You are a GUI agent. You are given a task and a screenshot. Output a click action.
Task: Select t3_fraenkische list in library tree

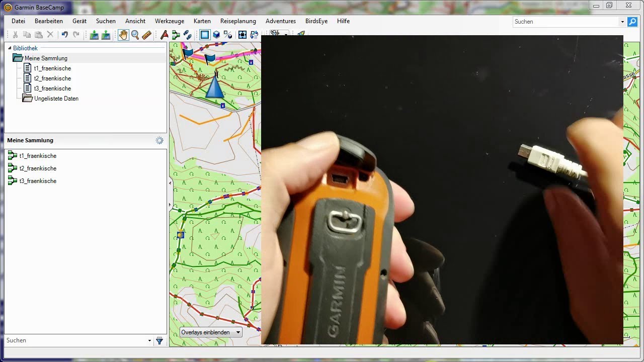(47, 88)
